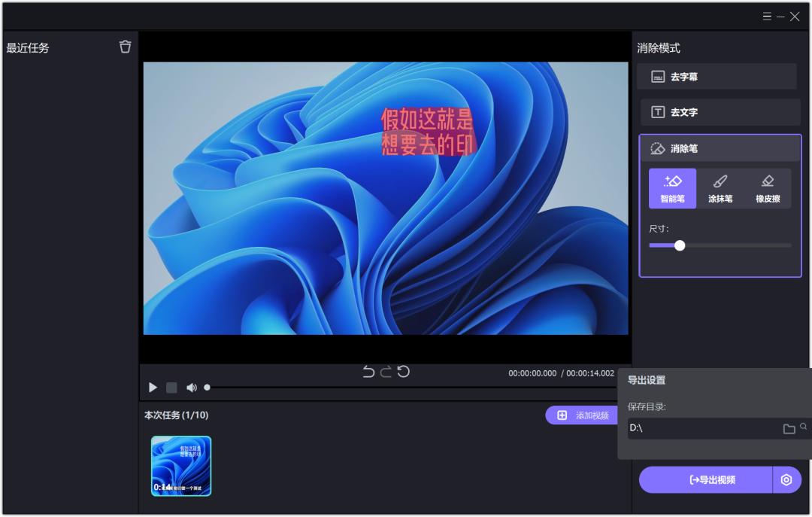Image resolution: width=812 pixels, height=517 pixels.
Task: Select the video thumbnail in 本次任务
Action: tap(181, 466)
